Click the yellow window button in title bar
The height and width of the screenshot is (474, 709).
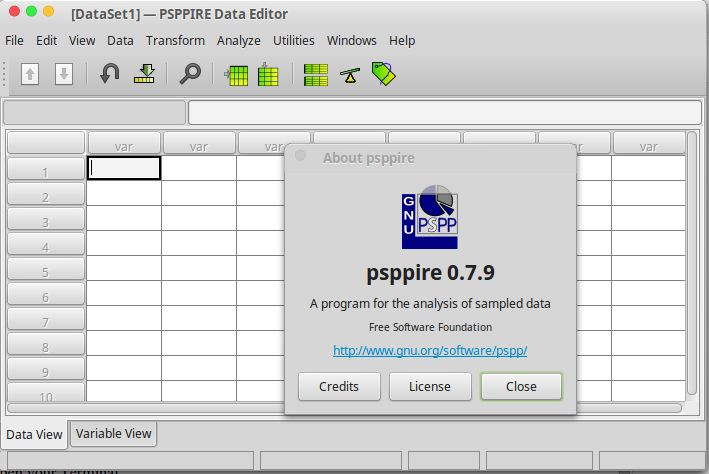coord(48,11)
